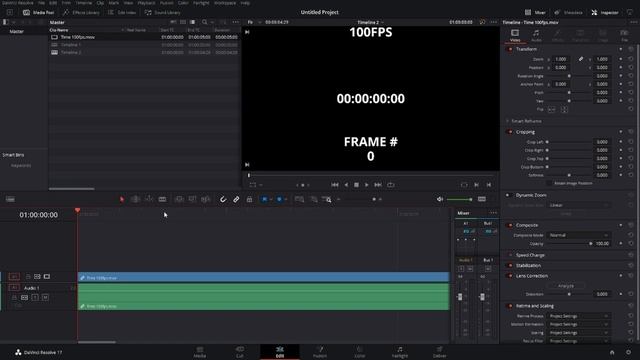Image resolution: width=640 pixels, height=360 pixels.
Task: Toggle Loop playback icon
Action: coord(391,185)
